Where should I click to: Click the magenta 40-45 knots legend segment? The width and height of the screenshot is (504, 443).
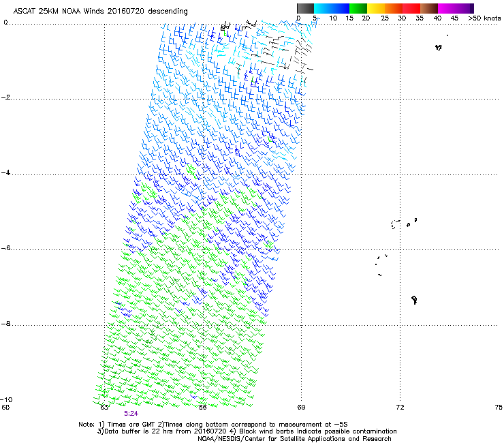coord(447,8)
